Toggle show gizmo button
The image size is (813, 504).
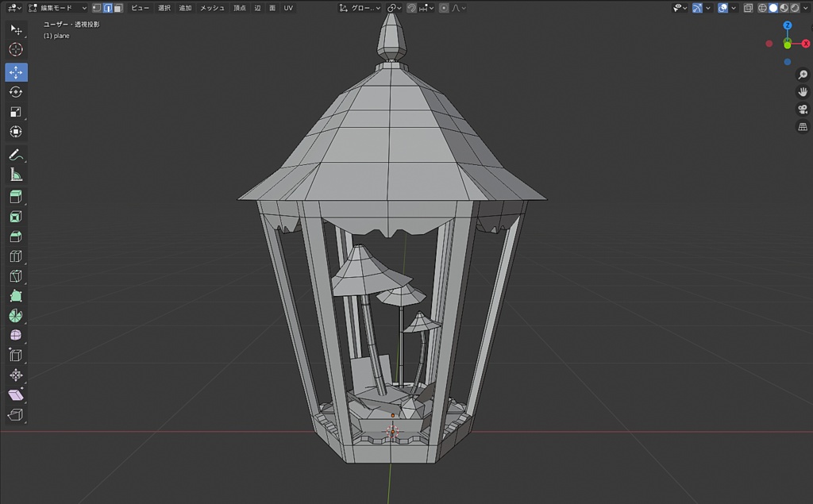(697, 8)
